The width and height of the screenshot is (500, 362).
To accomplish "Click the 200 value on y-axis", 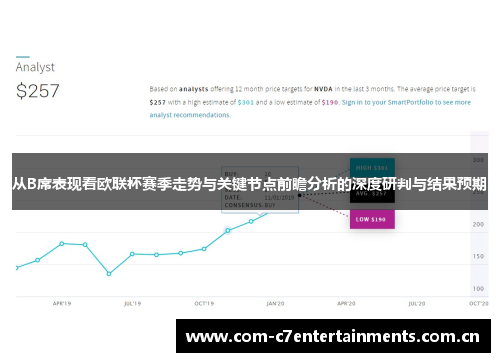I will 478,224.
